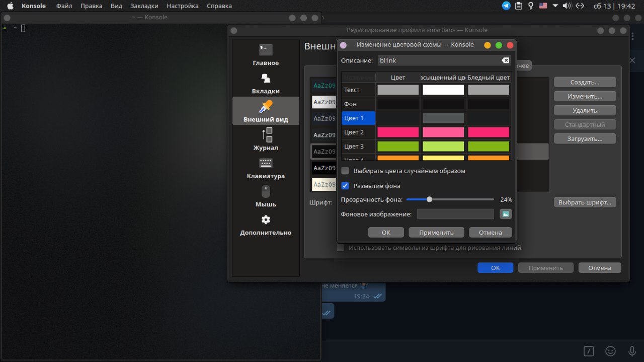Click the slash command icon in Telegram

tap(589, 351)
